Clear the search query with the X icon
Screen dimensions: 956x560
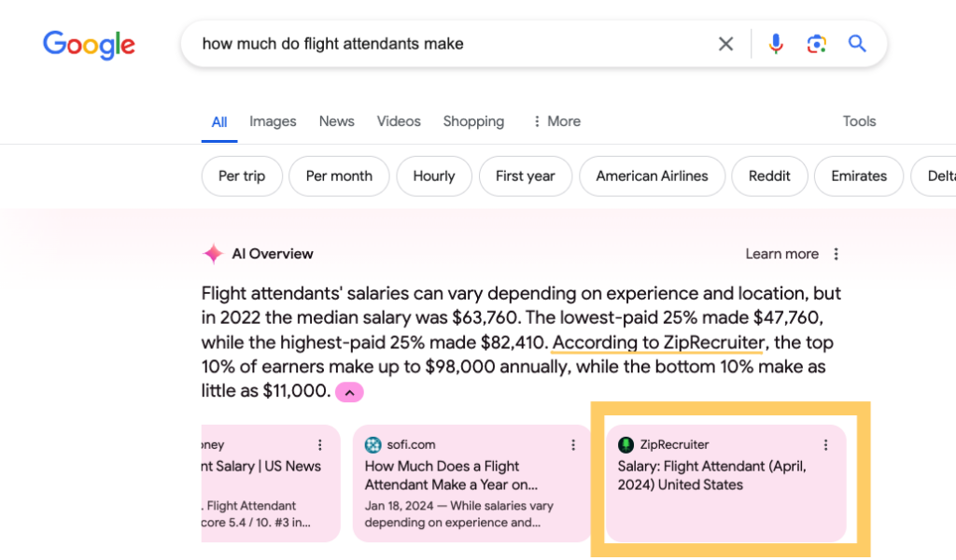coord(725,43)
